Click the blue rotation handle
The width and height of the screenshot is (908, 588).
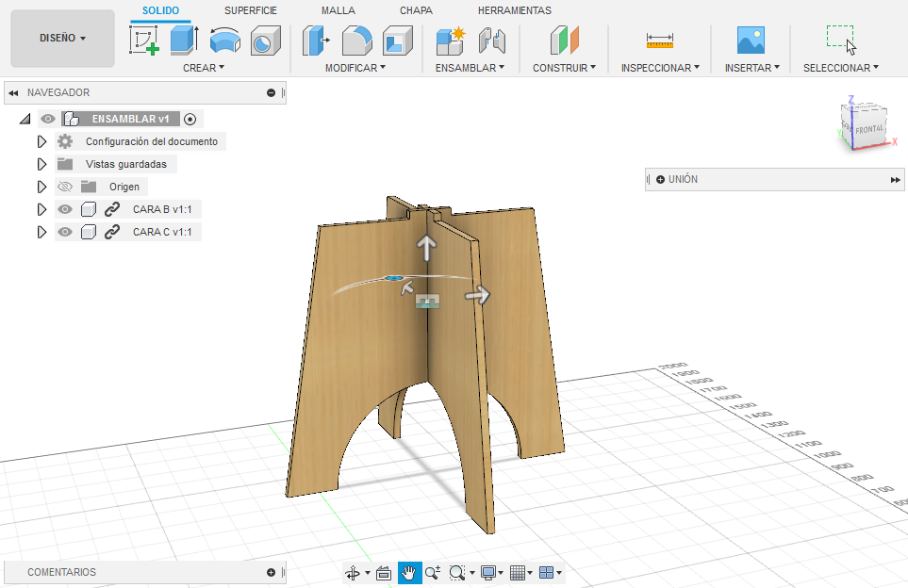394,279
